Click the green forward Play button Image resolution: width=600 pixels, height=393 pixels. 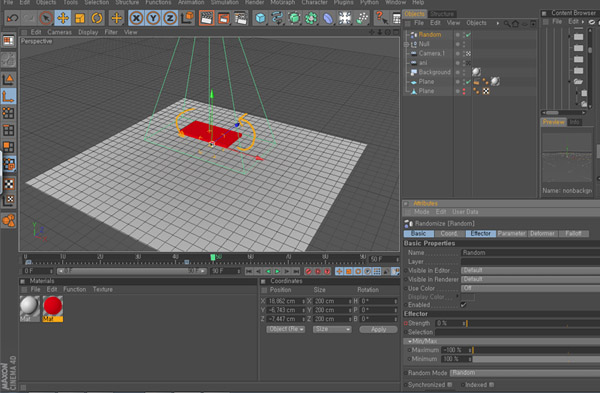(277, 271)
